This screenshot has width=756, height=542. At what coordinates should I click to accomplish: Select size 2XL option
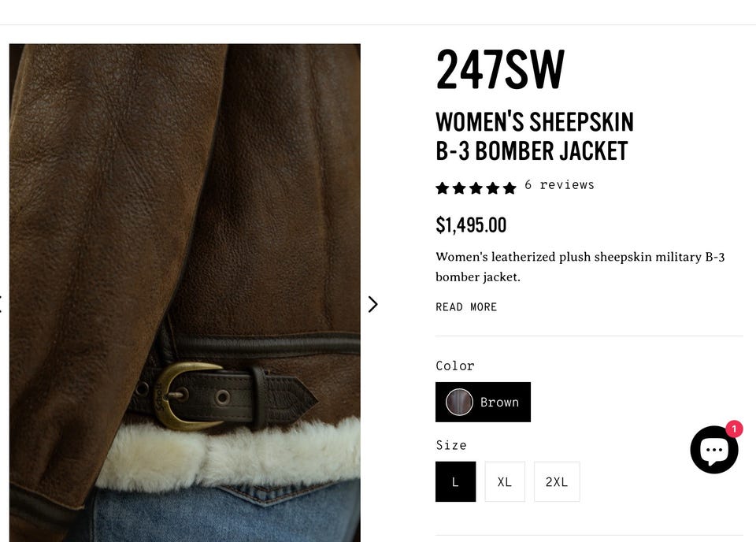click(557, 481)
